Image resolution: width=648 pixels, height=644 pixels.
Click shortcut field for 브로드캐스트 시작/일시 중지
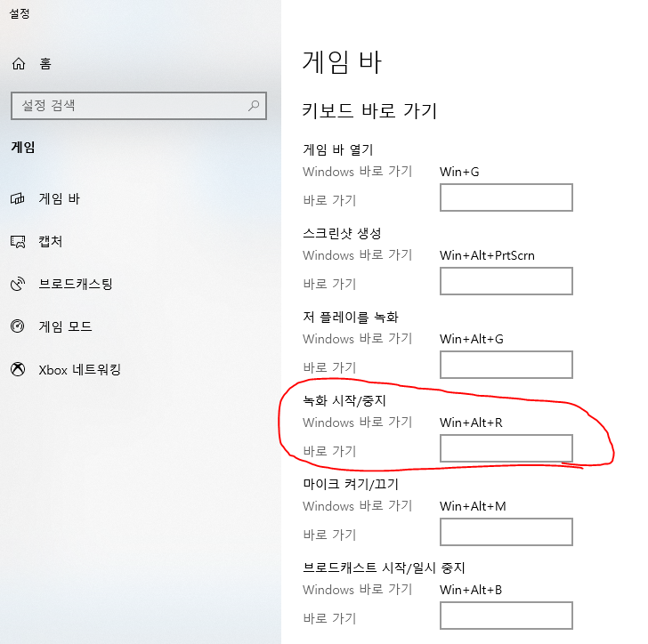506,616
